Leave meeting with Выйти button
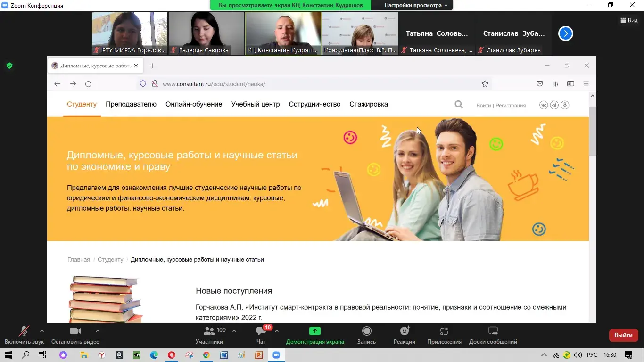Screen dimensions: 644x362 coord(623,335)
